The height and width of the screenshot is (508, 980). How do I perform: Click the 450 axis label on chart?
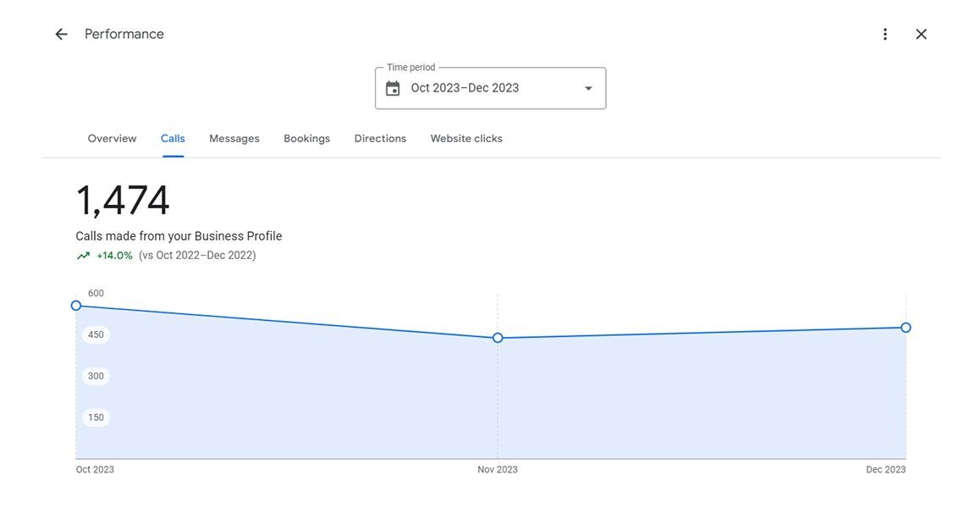tap(96, 334)
